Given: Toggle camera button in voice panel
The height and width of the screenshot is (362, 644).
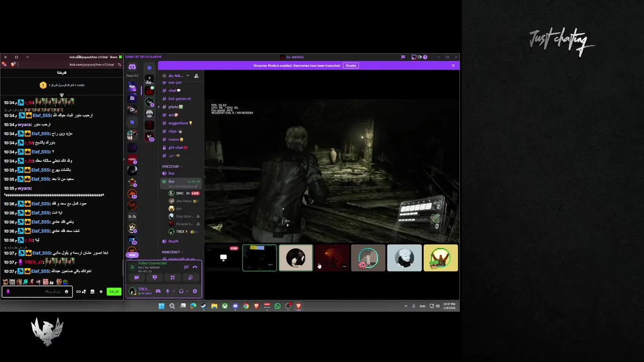Looking at the screenshot, I should tap(137, 278).
